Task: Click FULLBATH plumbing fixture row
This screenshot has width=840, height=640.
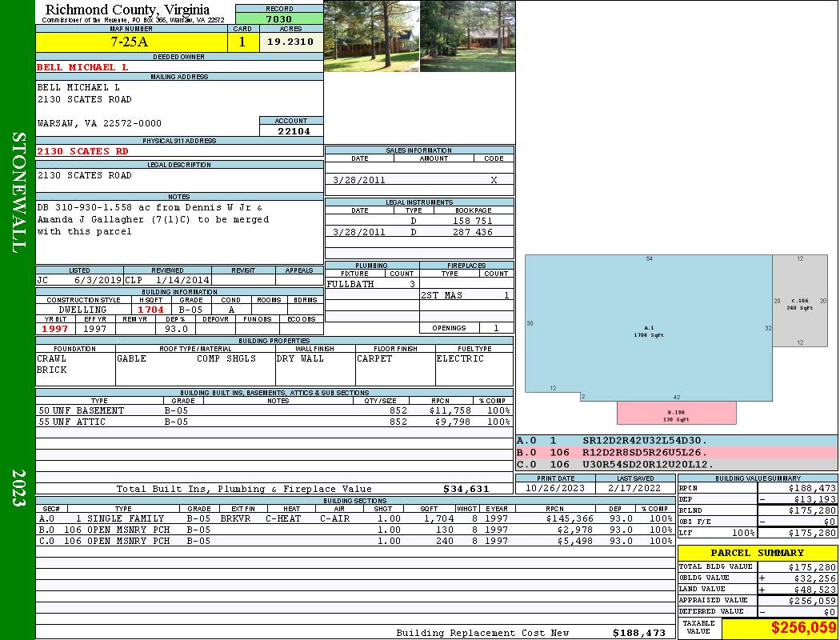Action: point(372,284)
